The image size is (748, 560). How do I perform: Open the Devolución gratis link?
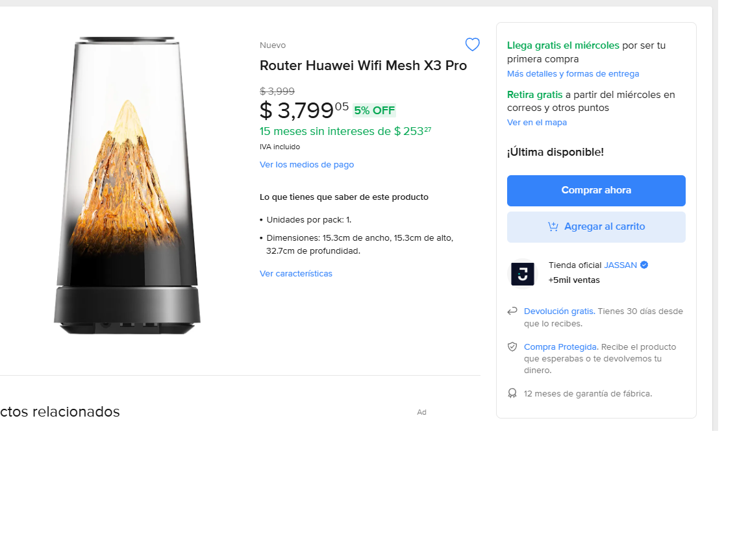click(559, 311)
